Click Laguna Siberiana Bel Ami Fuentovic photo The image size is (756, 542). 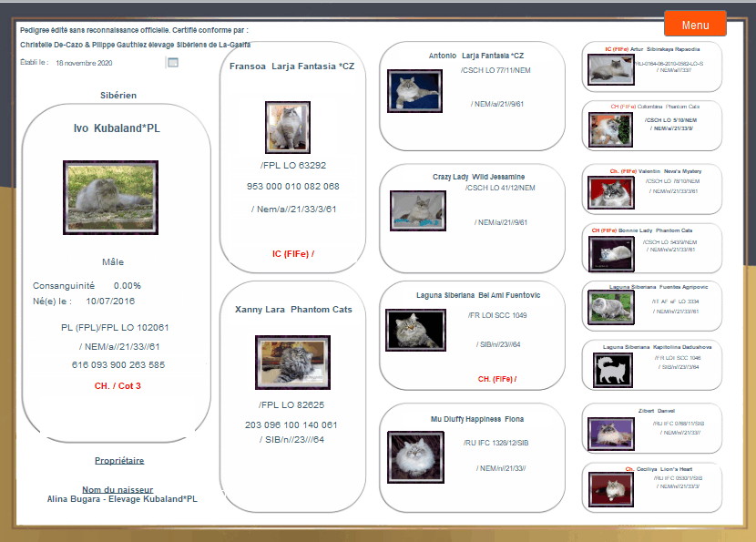point(415,330)
